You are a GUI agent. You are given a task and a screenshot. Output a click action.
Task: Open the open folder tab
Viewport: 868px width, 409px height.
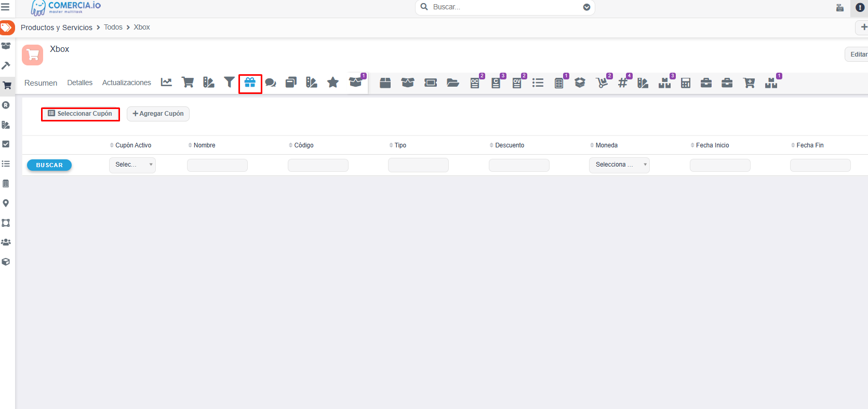click(453, 83)
